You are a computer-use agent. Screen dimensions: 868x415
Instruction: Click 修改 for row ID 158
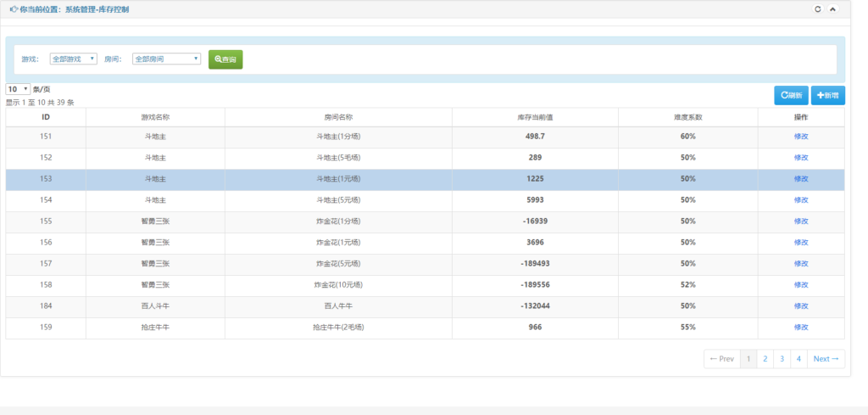pyautogui.click(x=801, y=285)
